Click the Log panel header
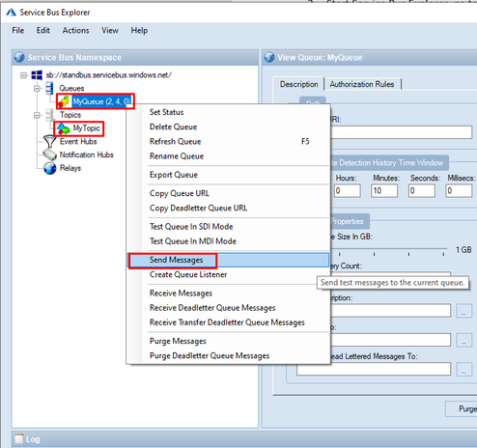 [x=244, y=439]
